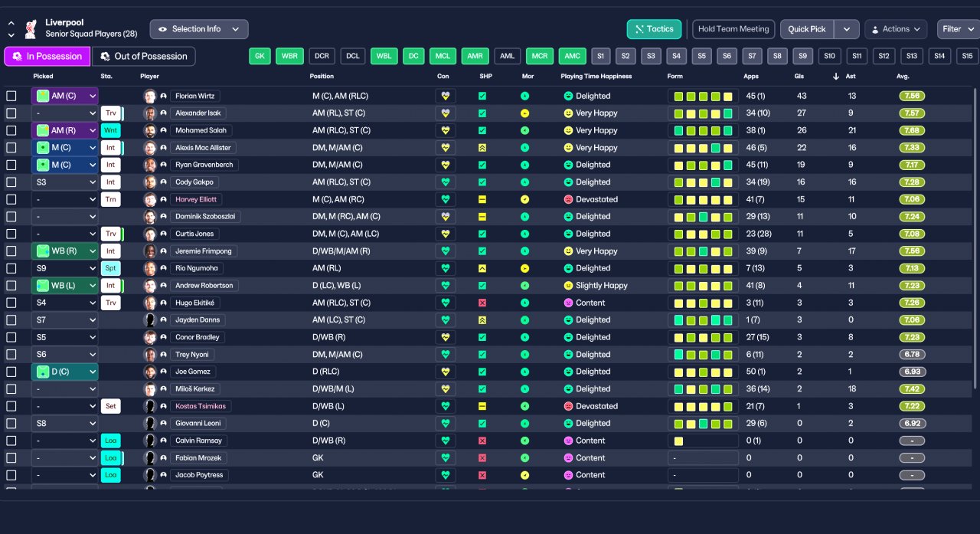The height and width of the screenshot is (534, 980).
Task: Open Florian Wirtz's portrait photo
Action: (x=150, y=97)
